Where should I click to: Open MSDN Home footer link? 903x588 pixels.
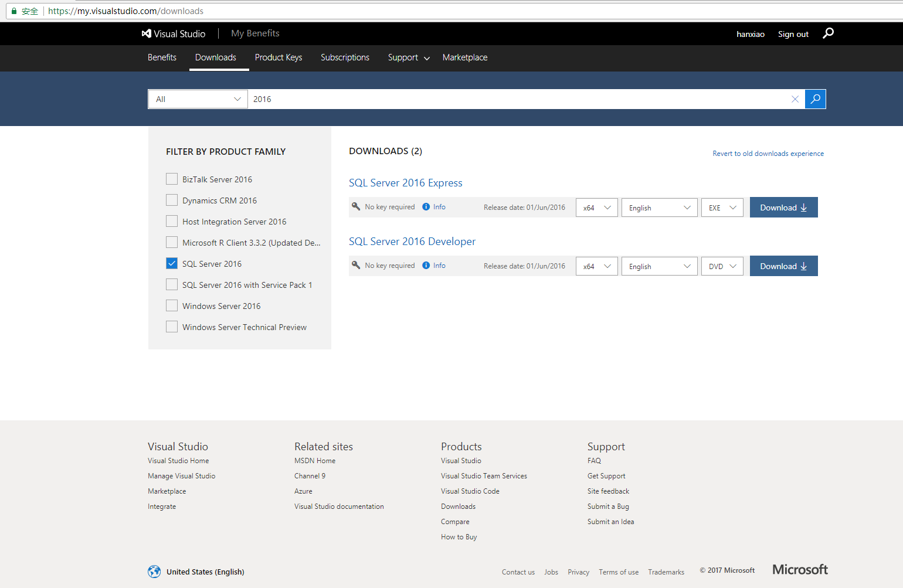coord(315,461)
